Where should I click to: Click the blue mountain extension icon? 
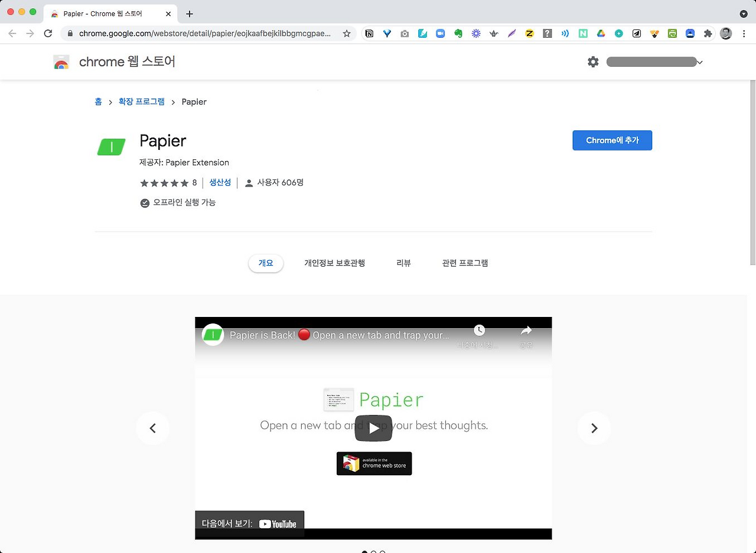pos(690,34)
